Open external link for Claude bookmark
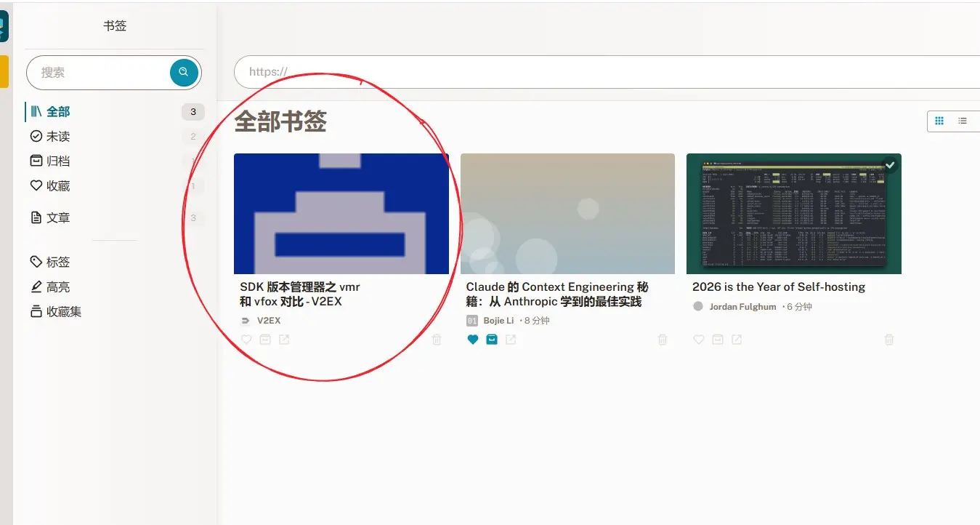The height and width of the screenshot is (525, 980). point(511,340)
